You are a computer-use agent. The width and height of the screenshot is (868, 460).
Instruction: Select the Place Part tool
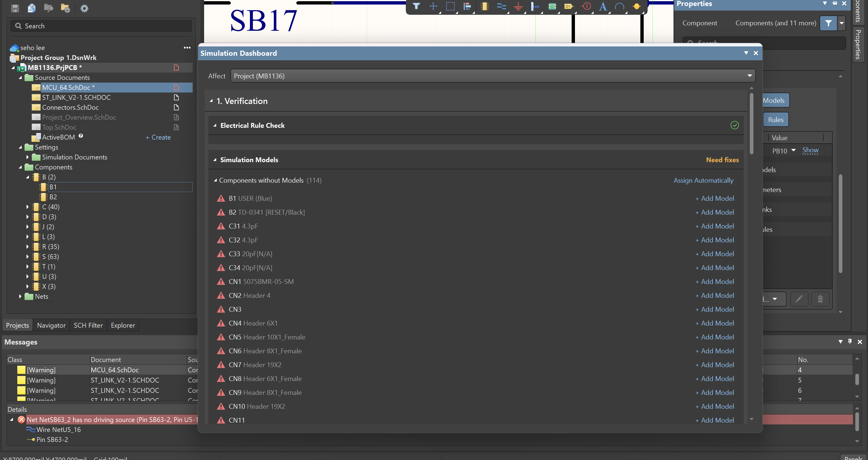(x=485, y=7)
